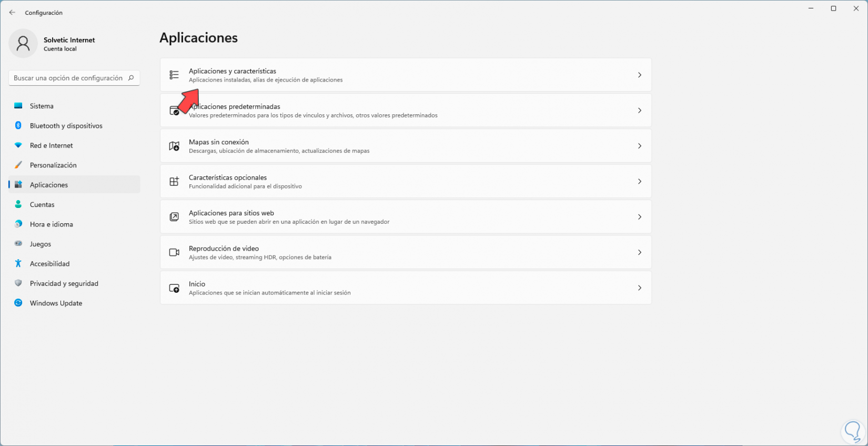Select Red e Internet in the sidebar
The image size is (868, 446).
point(51,146)
